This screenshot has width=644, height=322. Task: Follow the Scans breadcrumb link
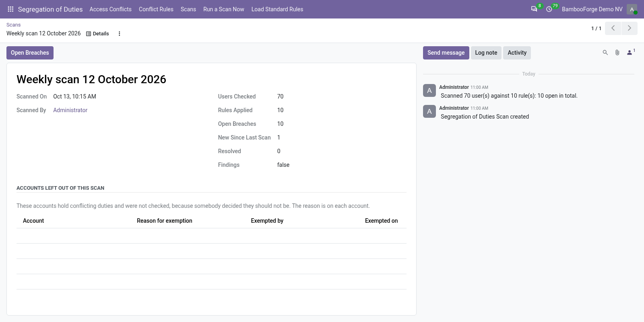pyautogui.click(x=14, y=25)
